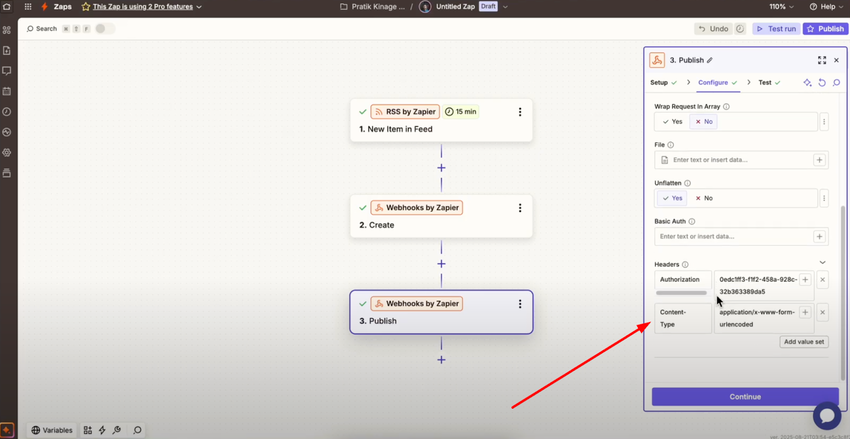Click the top Publish button

[x=825, y=29]
